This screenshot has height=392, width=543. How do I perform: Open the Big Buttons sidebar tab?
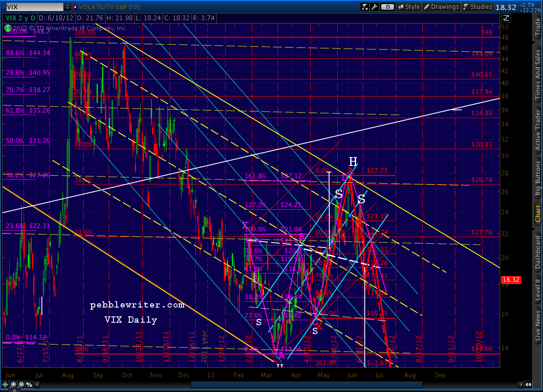coord(538,179)
